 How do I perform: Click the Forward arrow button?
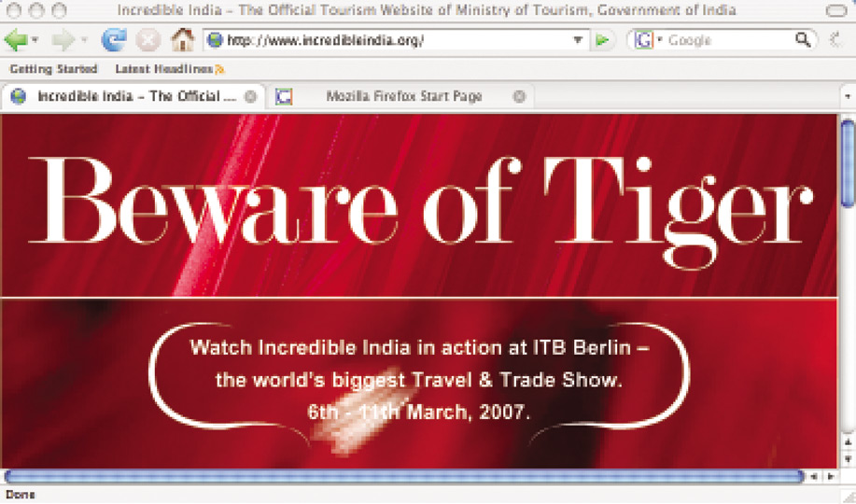(x=63, y=41)
